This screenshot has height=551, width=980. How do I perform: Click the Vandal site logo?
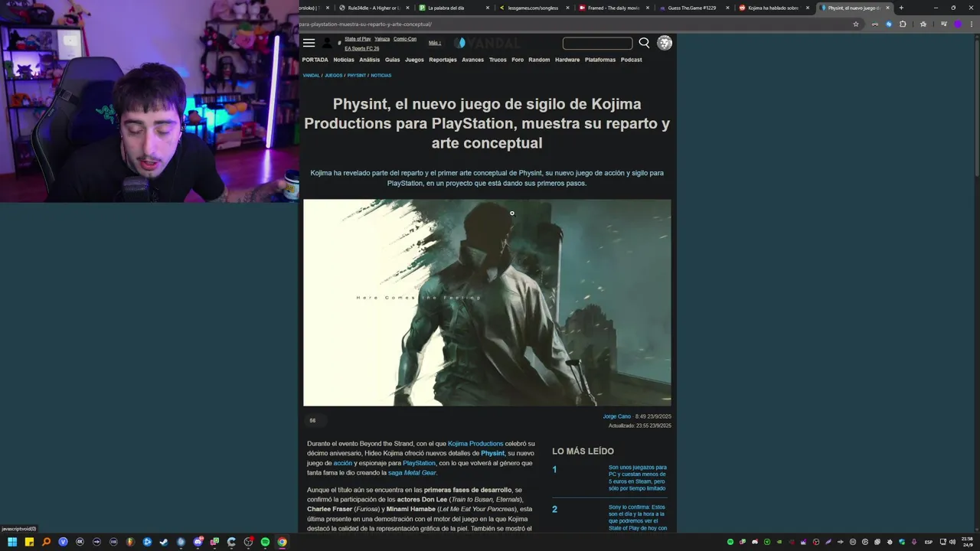click(x=487, y=43)
